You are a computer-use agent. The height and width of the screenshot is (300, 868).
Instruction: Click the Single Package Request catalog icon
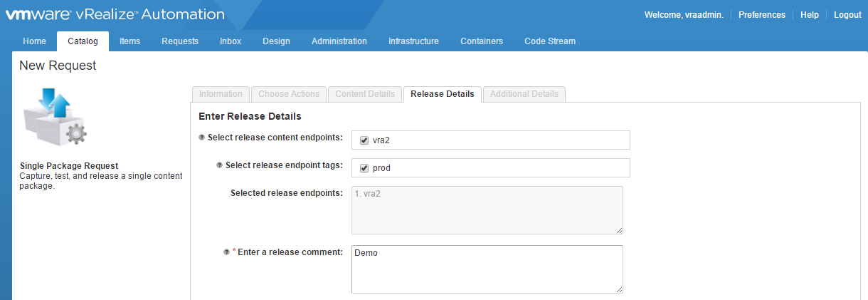[x=55, y=117]
